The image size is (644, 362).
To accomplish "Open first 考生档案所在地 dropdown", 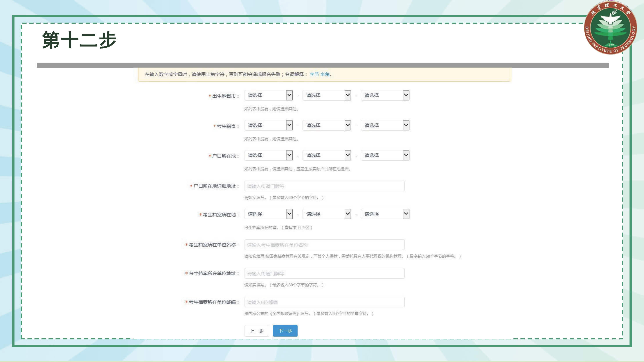I will [x=268, y=214].
